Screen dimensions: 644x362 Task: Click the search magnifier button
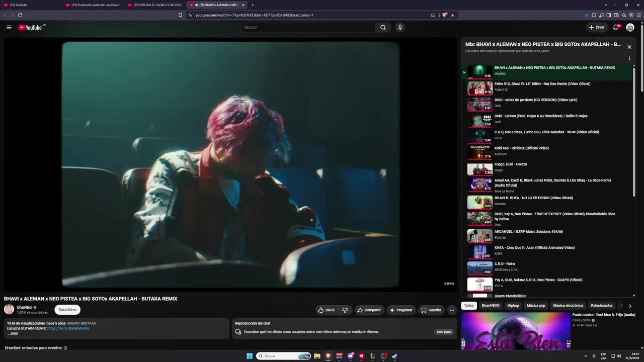[x=383, y=27]
